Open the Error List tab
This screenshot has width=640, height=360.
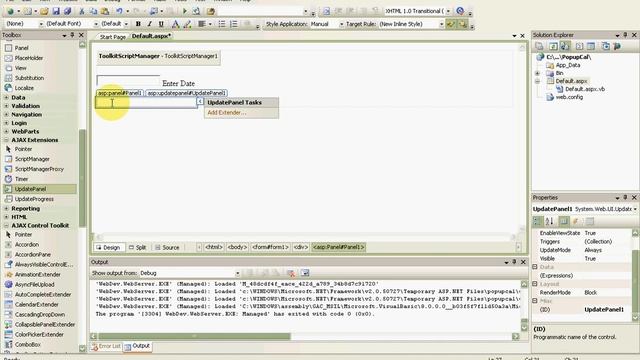pos(106,346)
